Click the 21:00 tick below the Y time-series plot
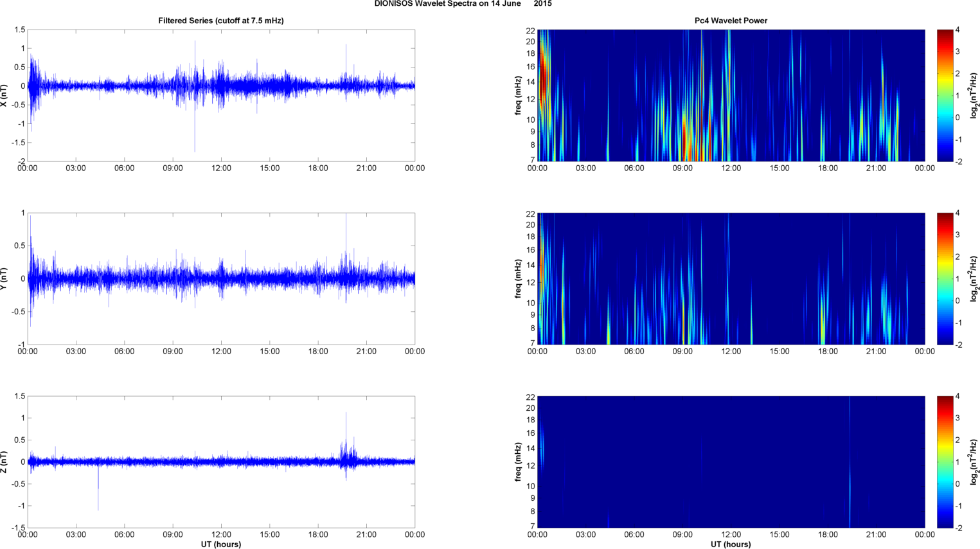The height and width of the screenshot is (549, 980). coord(366,352)
